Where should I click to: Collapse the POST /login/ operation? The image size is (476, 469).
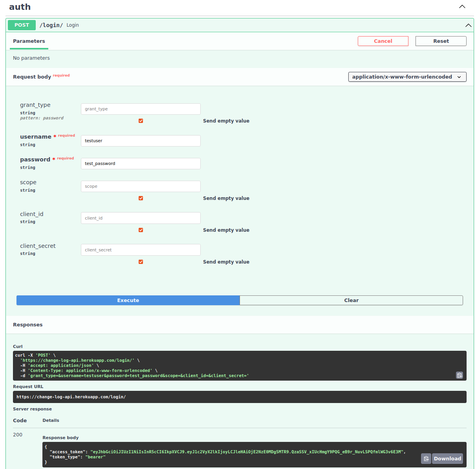click(468, 25)
